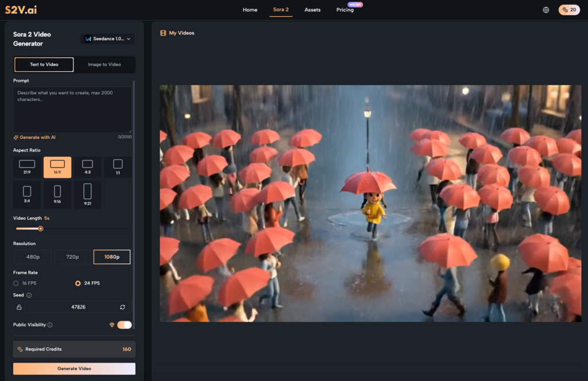Select the 21:9 aspect ratio icon

pyautogui.click(x=27, y=167)
